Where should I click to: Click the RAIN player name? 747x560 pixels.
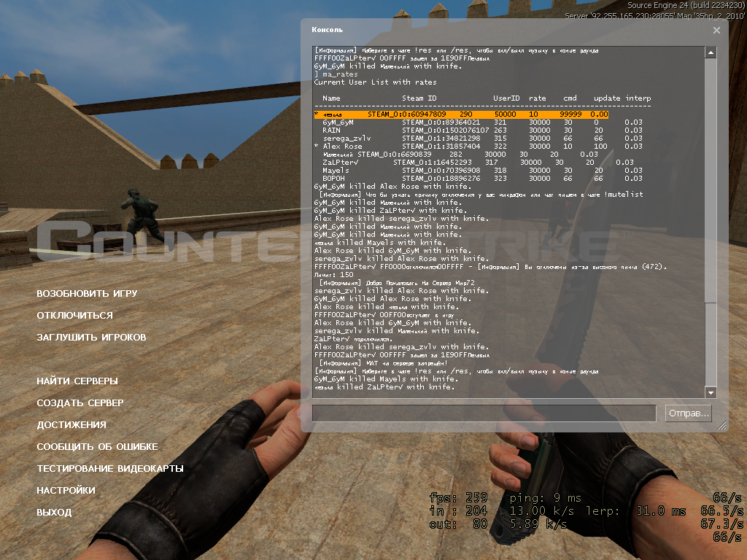point(332,131)
